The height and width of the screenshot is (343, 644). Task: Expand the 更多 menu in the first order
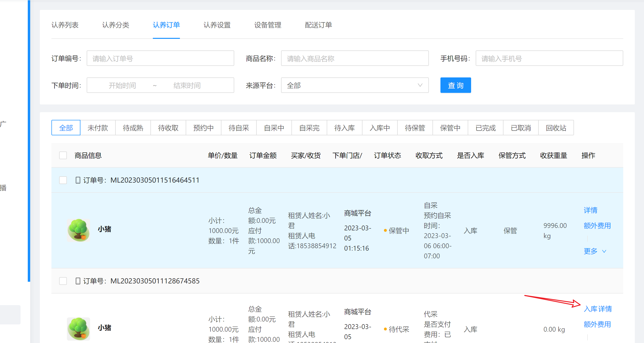(594, 251)
